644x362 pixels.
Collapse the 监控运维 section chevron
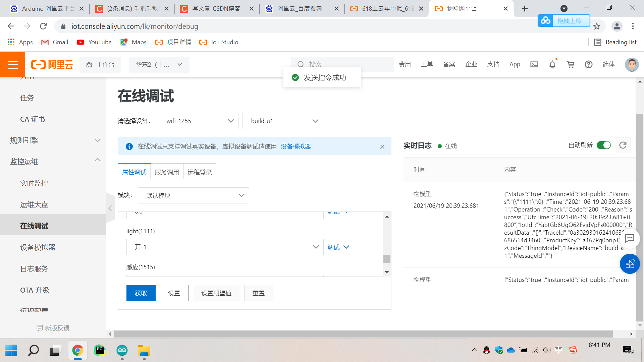pyautogui.click(x=98, y=160)
